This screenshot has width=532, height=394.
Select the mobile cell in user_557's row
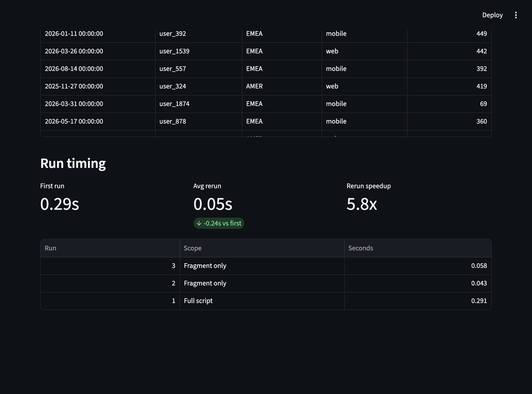click(365, 69)
